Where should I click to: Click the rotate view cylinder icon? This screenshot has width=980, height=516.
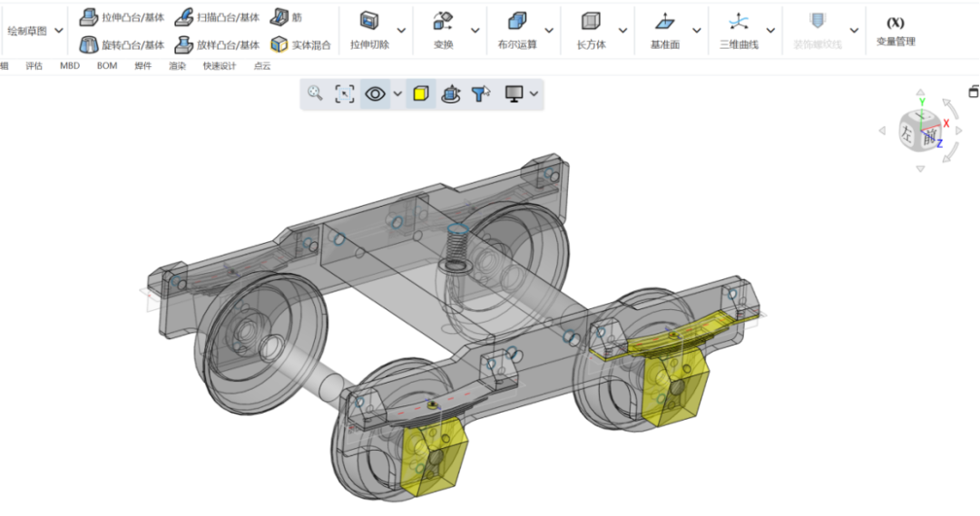(x=451, y=93)
